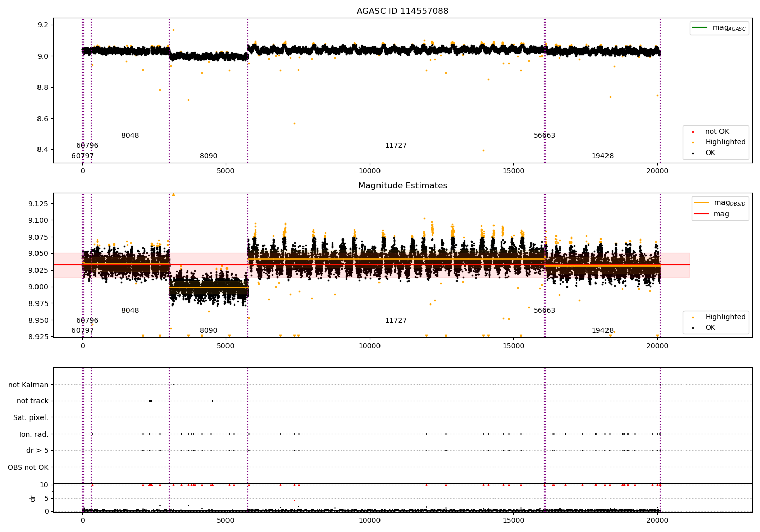Click OBSID label 8090 in the top plot
The image size is (760, 532).
tap(209, 156)
